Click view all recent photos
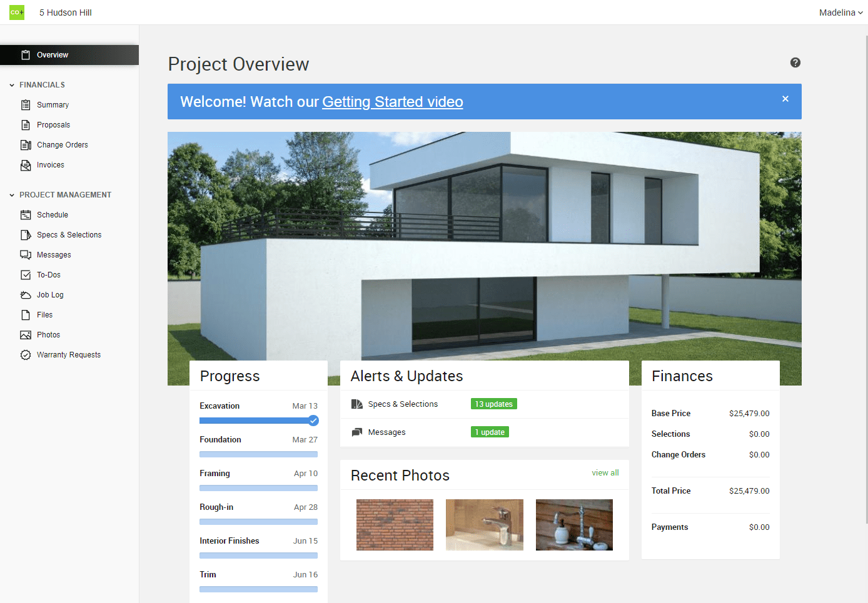Image resolution: width=868 pixels, height=603 pixels. point(605,472)
